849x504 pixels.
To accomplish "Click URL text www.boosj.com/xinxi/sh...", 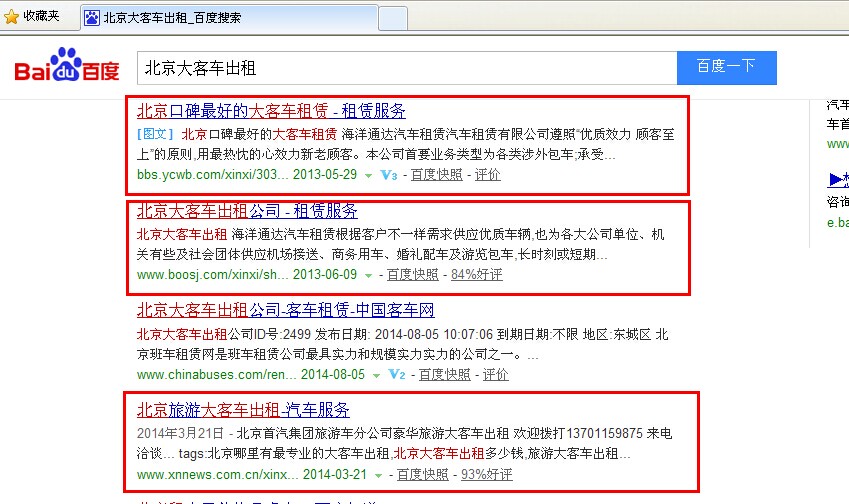I will click(x=212, y=275).
